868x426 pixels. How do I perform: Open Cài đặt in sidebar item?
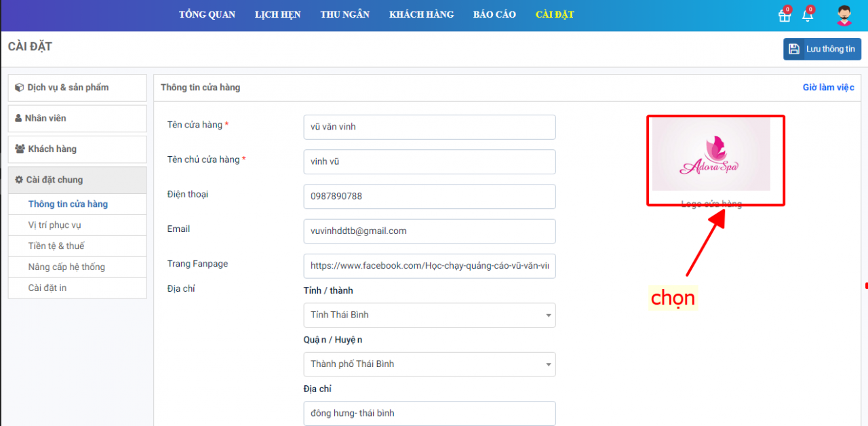(47, 288)
